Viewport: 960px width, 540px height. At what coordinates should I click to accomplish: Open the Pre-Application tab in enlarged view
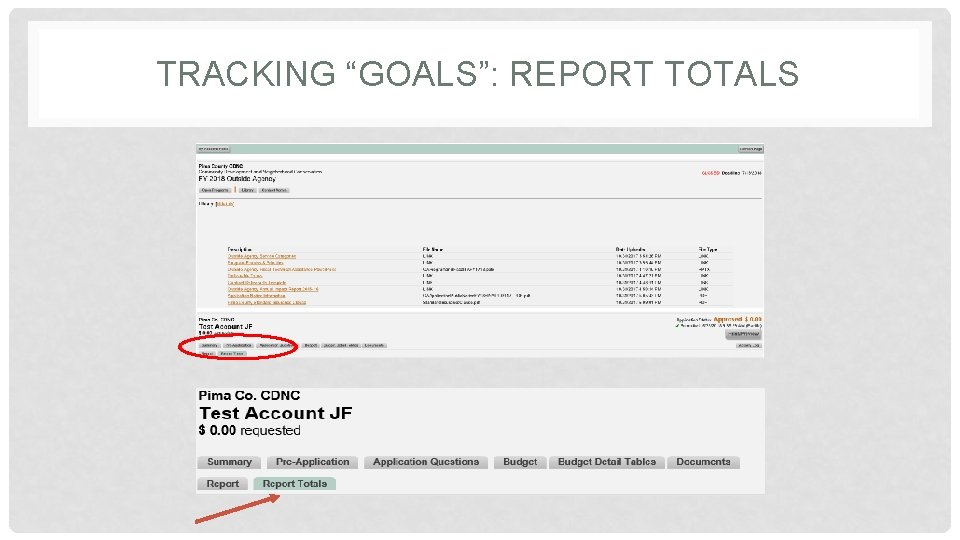312,462
